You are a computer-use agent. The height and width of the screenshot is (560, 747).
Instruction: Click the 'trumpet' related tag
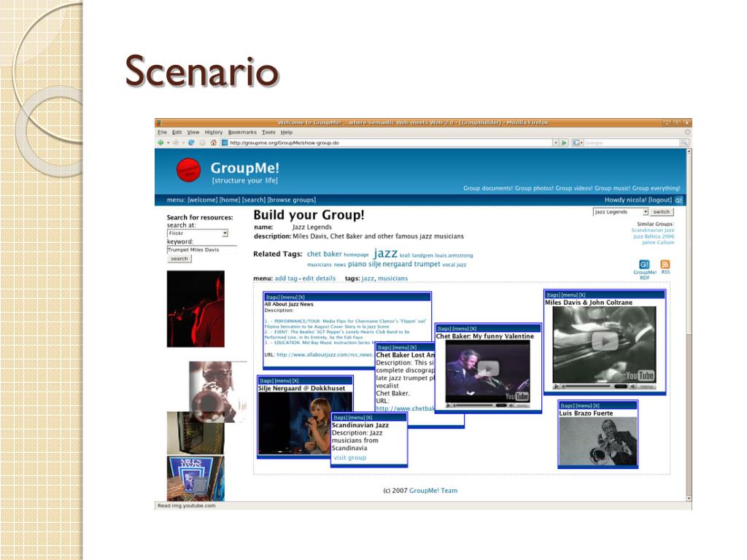(x=427, y=264)
